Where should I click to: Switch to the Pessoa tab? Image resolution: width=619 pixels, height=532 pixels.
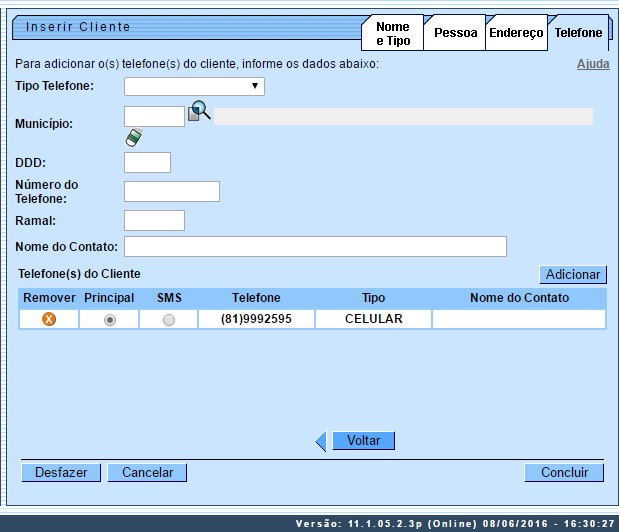pos(455,33)
